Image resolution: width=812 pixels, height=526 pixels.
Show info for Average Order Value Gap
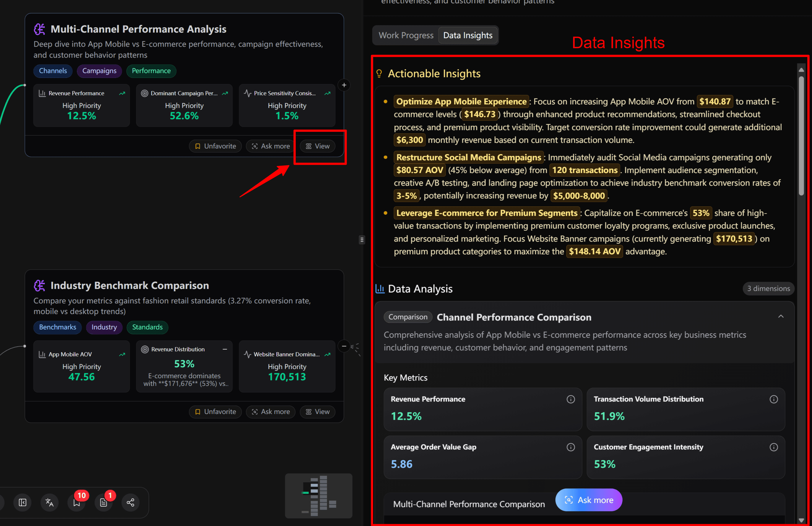coord(571,447)
